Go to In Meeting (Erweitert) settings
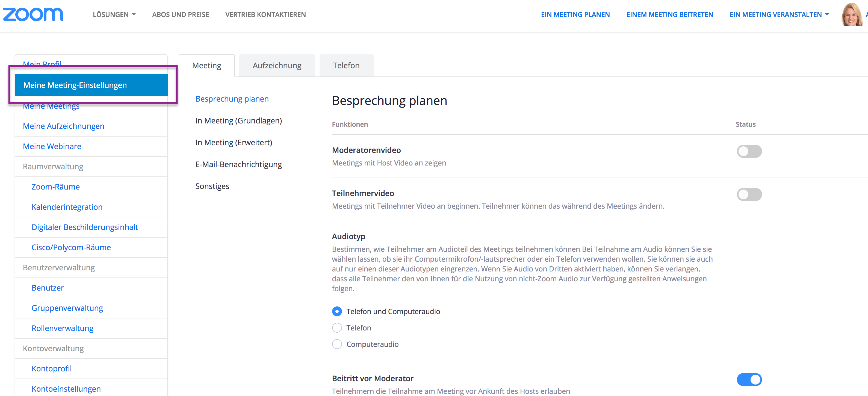 (234, 142)
